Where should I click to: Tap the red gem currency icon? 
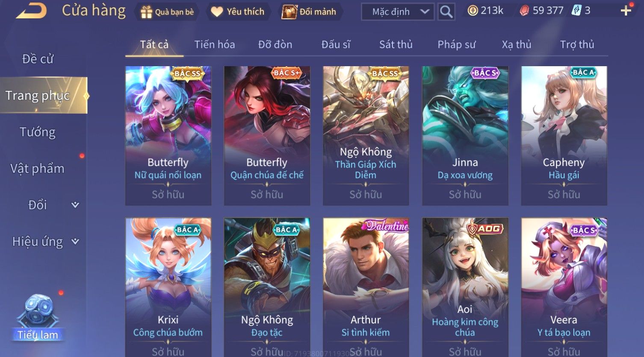pos(524,11)
